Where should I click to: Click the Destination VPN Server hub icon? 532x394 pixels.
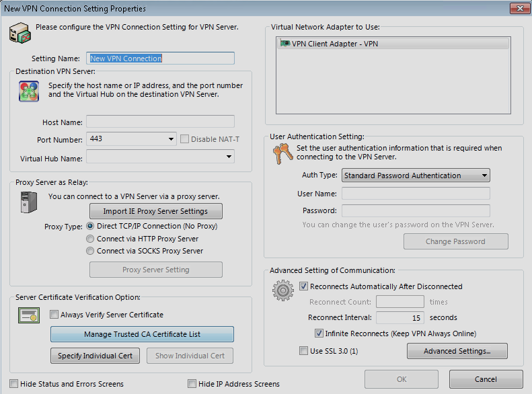(x=28, y=91)
